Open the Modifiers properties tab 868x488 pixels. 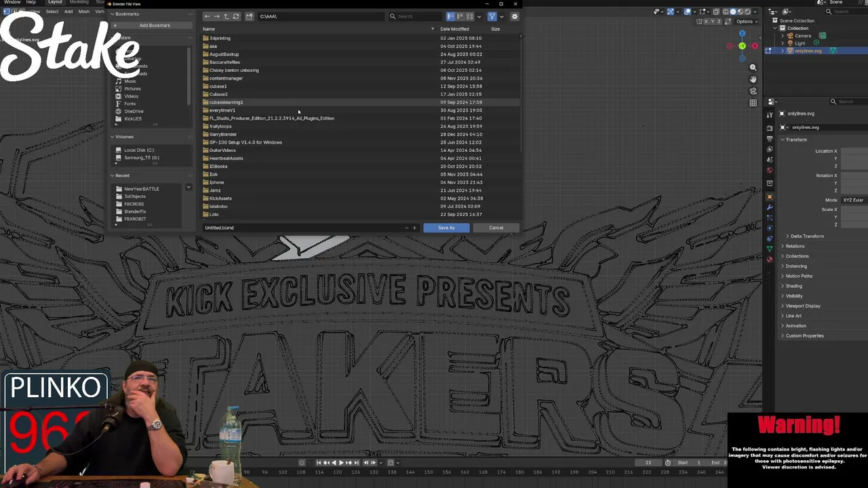[770, 207]
